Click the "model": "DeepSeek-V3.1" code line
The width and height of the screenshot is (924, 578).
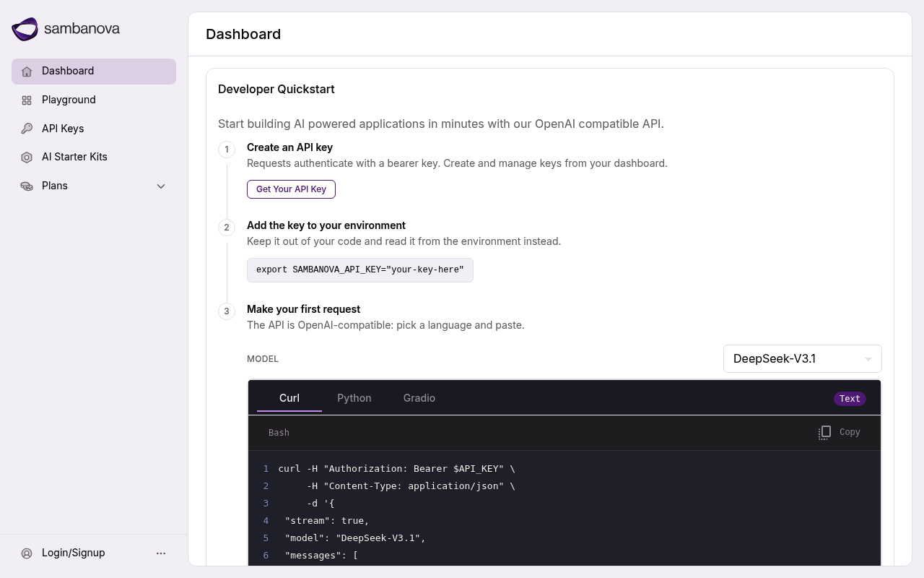coord(355,538)
